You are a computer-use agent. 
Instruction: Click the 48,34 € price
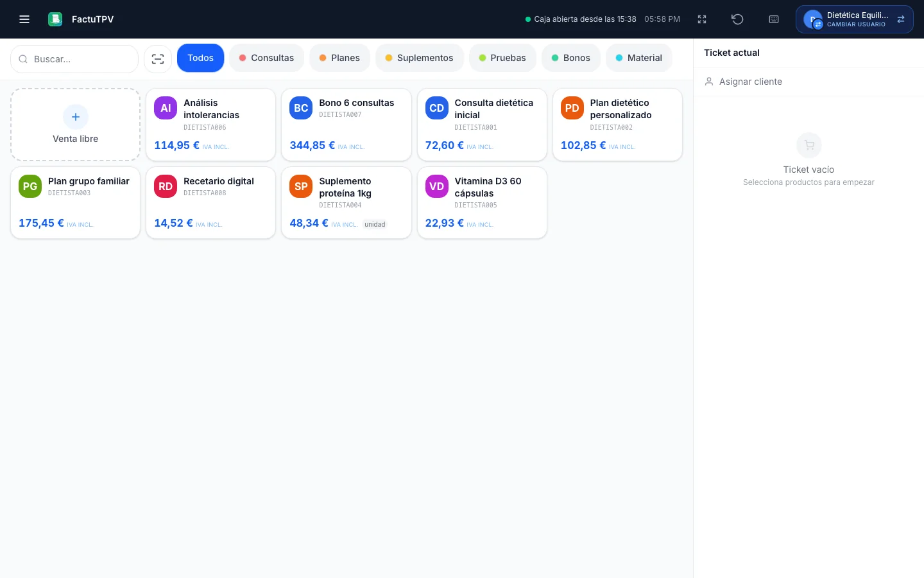pyautogui.click(x=309, y=223)
